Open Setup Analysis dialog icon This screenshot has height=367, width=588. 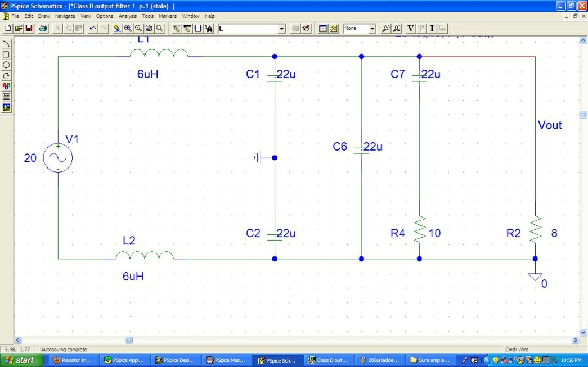tap(323, 29)
